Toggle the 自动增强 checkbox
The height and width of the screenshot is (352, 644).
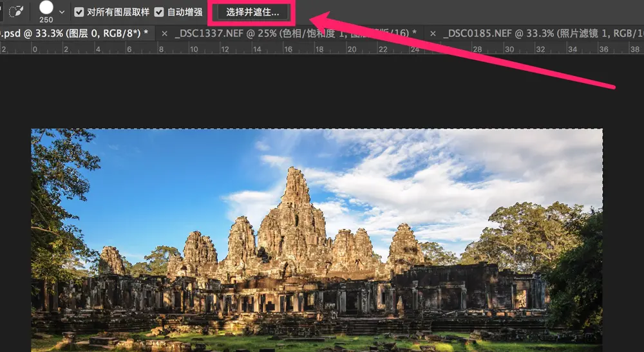point(159,12)
